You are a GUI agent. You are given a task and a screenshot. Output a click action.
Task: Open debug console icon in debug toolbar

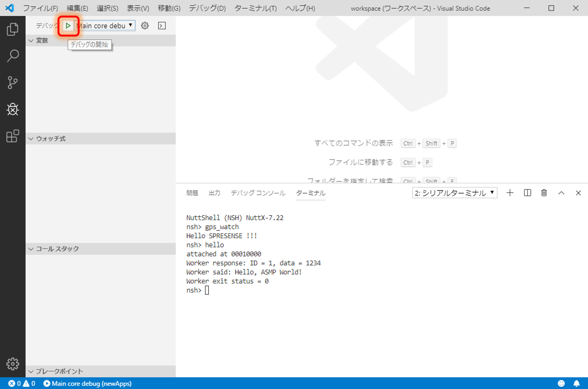[x=162, y=26]
